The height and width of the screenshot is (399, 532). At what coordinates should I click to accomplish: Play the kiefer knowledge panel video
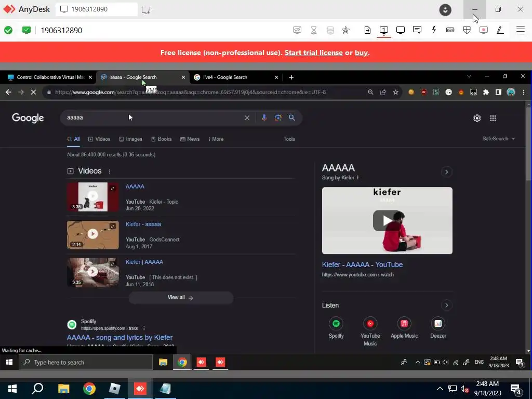[x=387, y=220]
